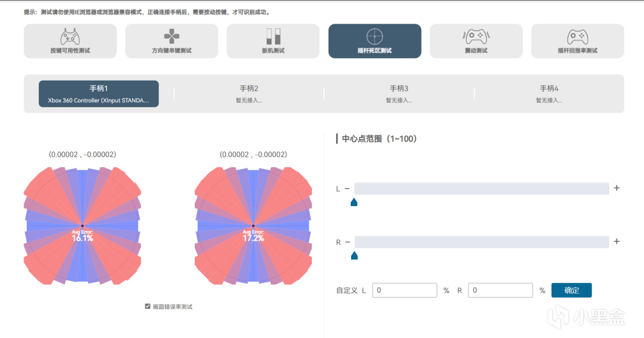This screenshot has height=338, width=644.
Task: Open the 震动测试 vibrating gamepad icon
Action: click(476, 36)
